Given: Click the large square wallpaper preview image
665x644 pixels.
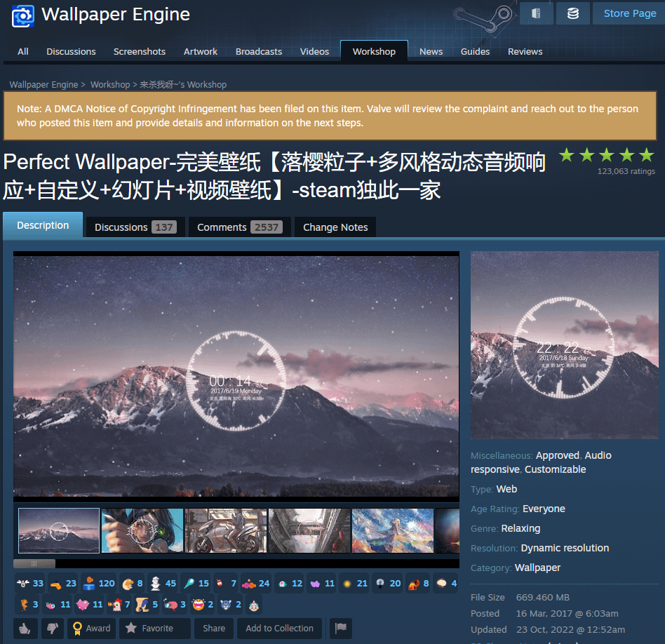Looking at the screenshot, I should coord(565,345).
